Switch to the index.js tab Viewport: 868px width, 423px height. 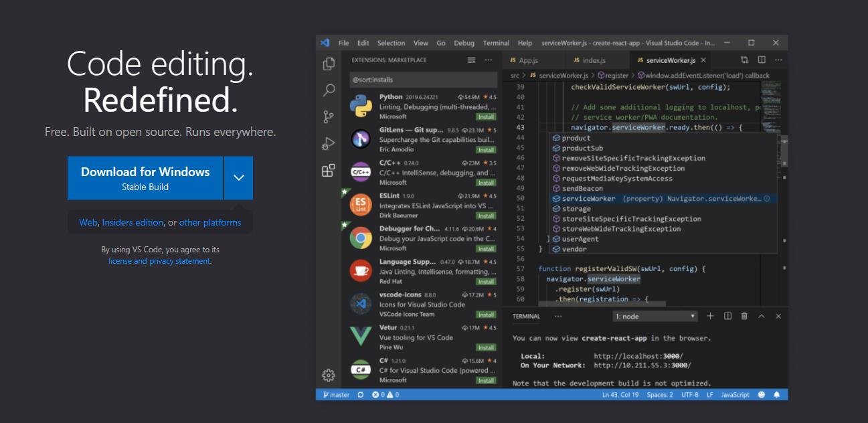pyautogui.click(x=589, y=60)
